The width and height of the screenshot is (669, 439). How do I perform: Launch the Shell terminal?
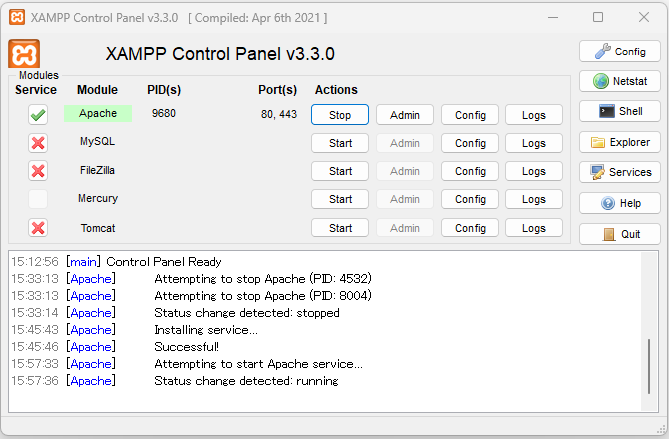coord(620,111)
